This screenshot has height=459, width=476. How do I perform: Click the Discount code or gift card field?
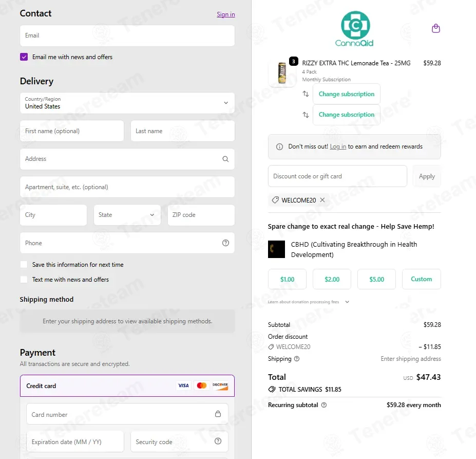[x=337, y=176]
